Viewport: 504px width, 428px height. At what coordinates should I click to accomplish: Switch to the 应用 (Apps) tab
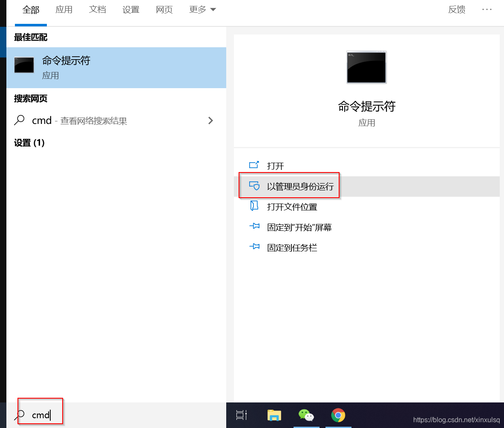point(64,9)
